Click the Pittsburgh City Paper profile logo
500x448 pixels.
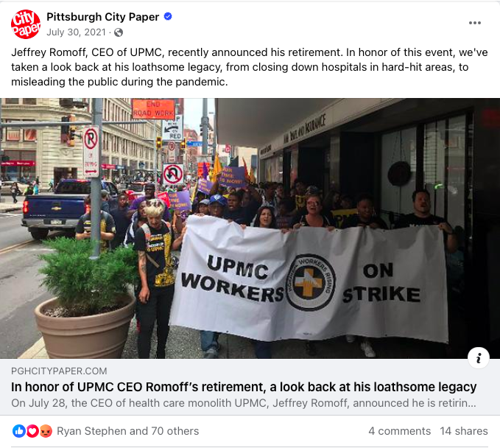point(26,24)
